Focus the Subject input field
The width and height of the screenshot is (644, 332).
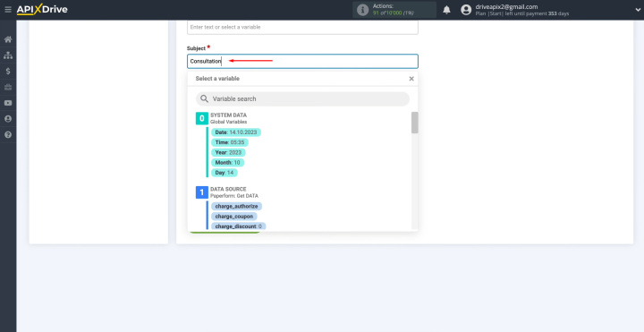(x=302, y=61)
